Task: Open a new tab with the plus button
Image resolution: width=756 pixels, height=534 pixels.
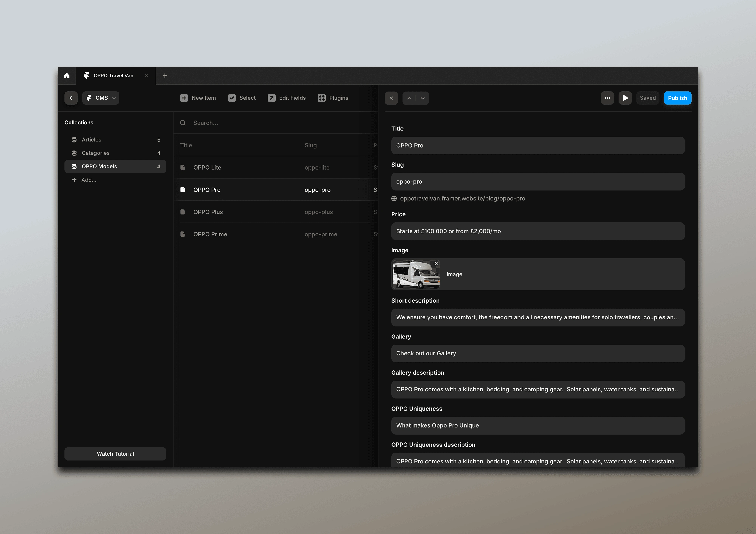Action: tap(165, 75)
